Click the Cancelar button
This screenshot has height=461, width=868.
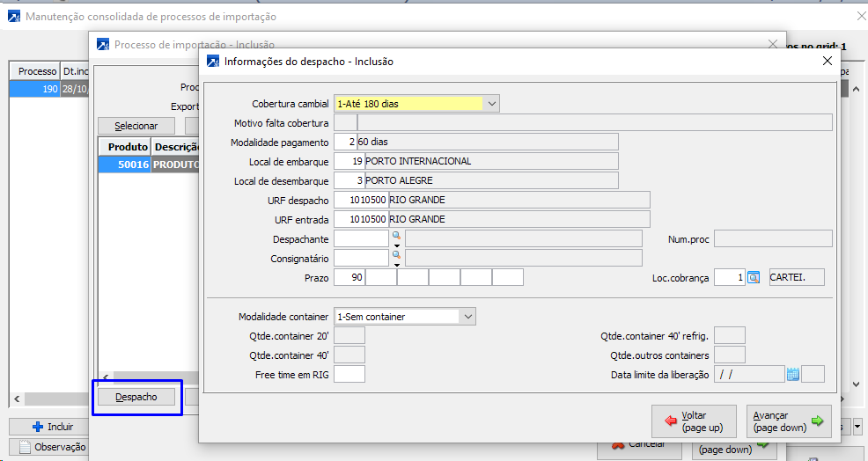(x=638, y=444)
